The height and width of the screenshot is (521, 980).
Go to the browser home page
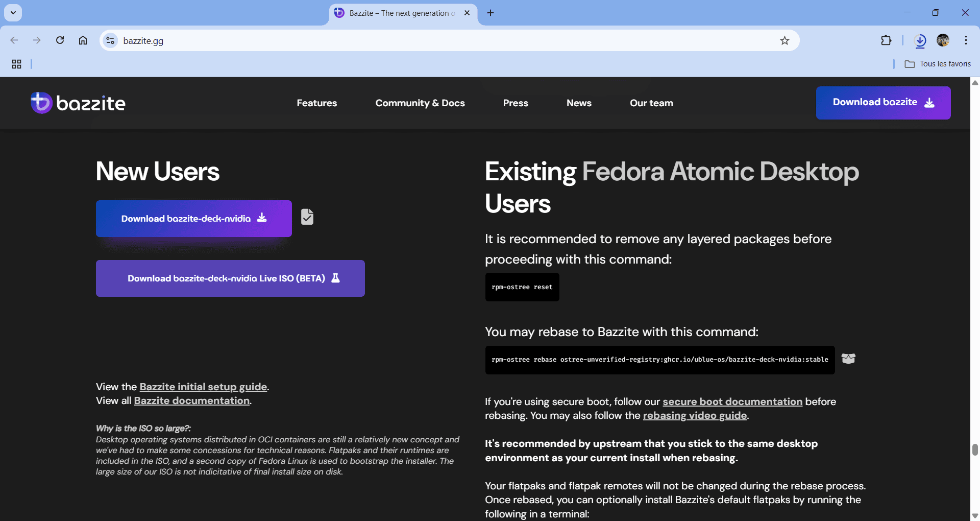click(83, 40)
